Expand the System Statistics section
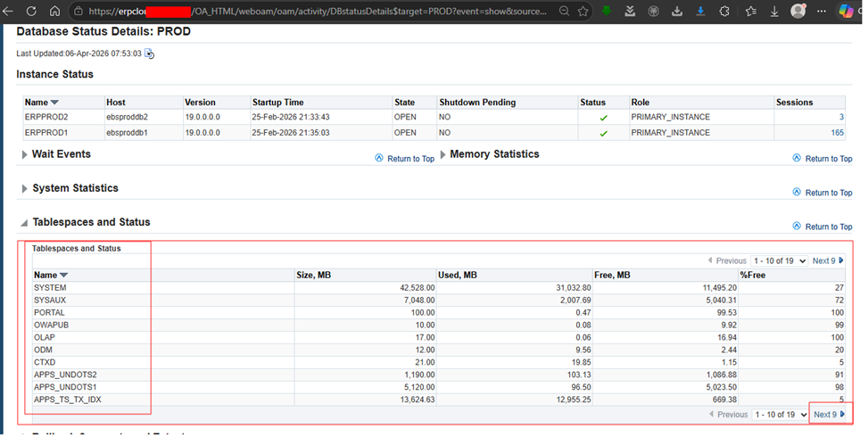 [24, 189]
